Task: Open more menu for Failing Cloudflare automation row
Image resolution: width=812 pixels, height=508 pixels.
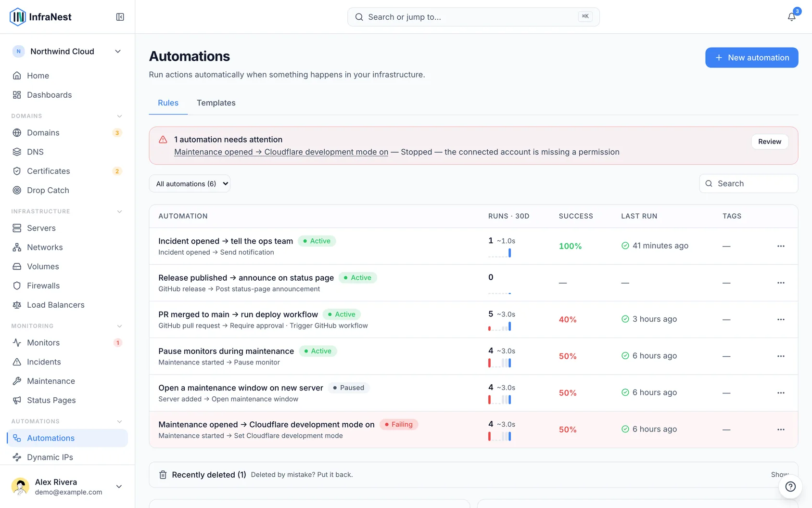Action: [x=781, y=430]
